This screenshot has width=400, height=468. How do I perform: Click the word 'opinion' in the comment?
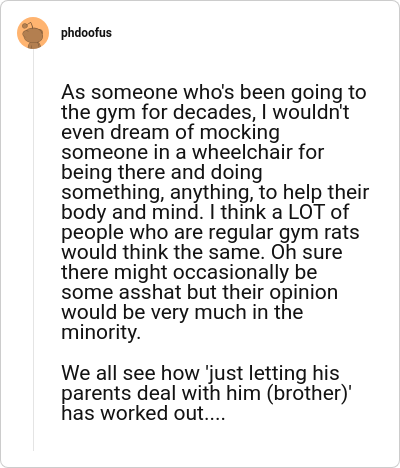(x=303, y=293)
